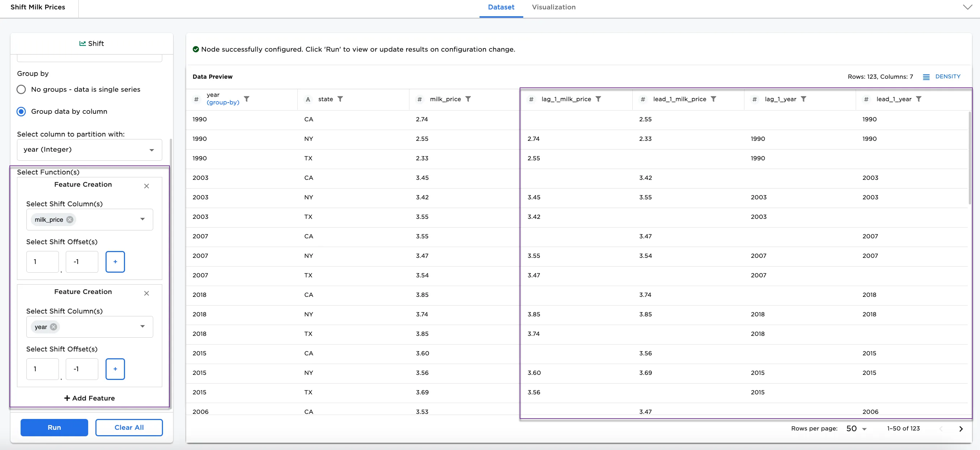
Task: Expand the Rows per page dropdown
Action: tap(856, 429)
